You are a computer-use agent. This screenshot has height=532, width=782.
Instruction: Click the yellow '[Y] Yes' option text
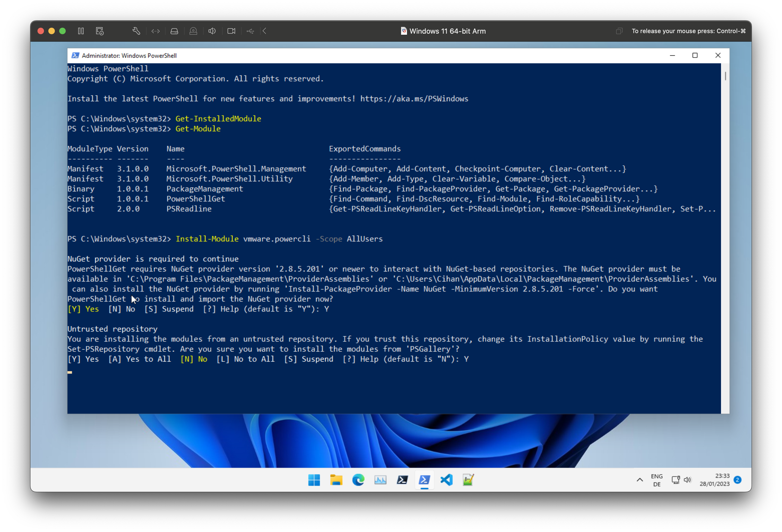click(x=83, y=309)
